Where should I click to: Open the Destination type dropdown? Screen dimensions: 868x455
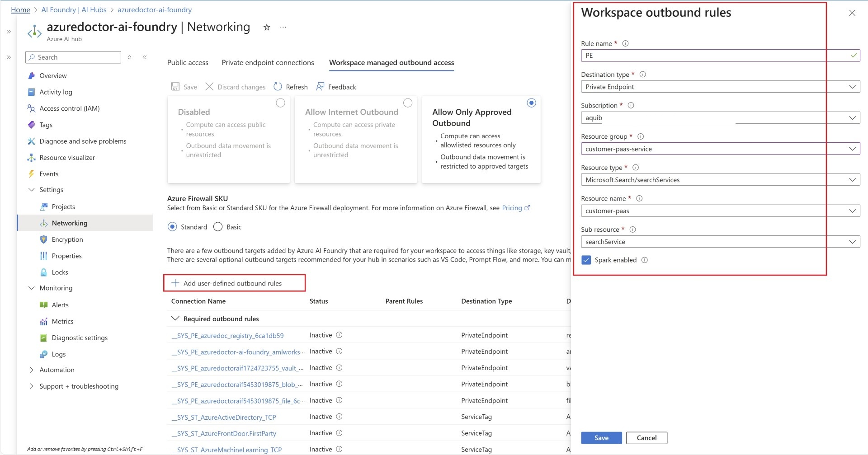click(720, 87)
